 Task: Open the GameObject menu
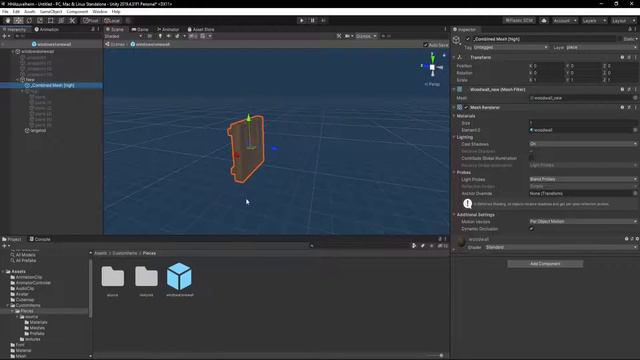(x=51, y=11)
